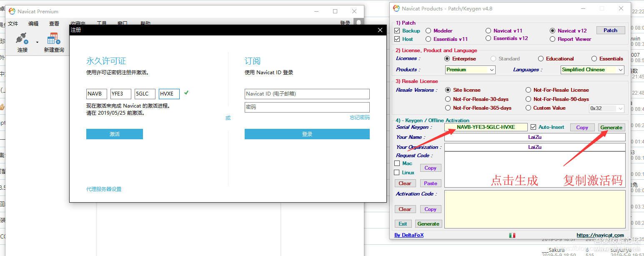Click the key field containing YFE3
The height and width of the screenshot is (256, 644).
point(121,94)
